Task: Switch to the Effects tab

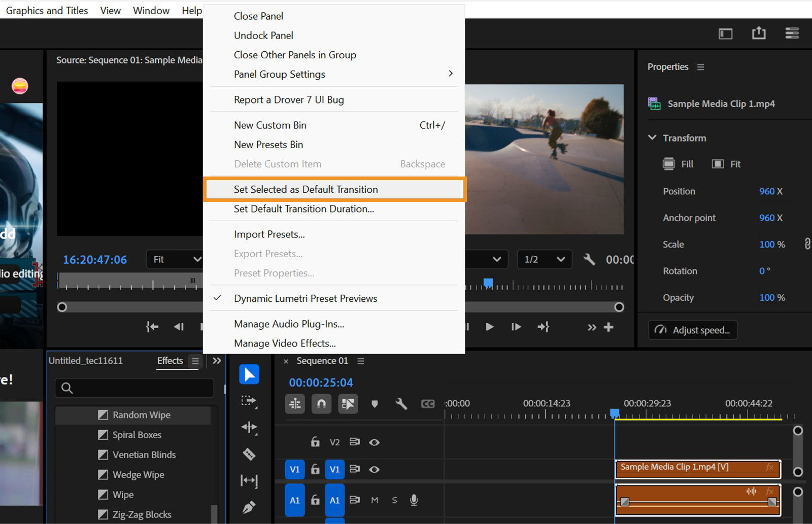Action: (170, 361)
